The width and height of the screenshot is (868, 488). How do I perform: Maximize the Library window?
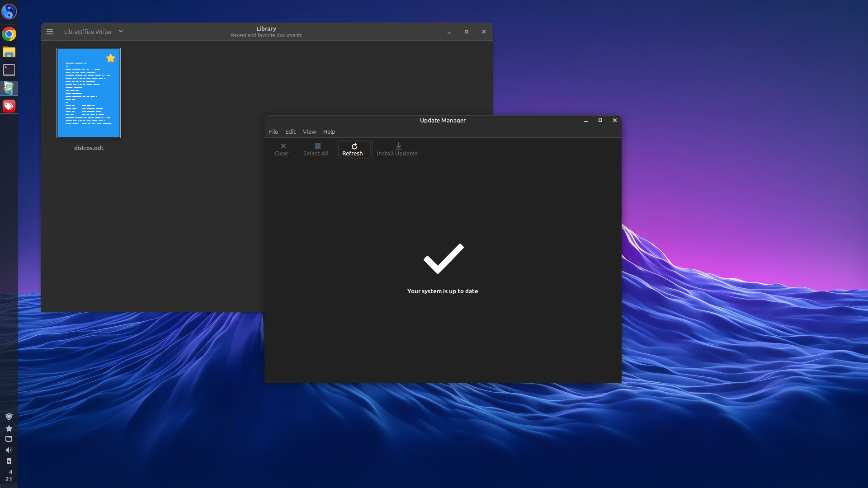pyautogui.click(x=467, y=32)
